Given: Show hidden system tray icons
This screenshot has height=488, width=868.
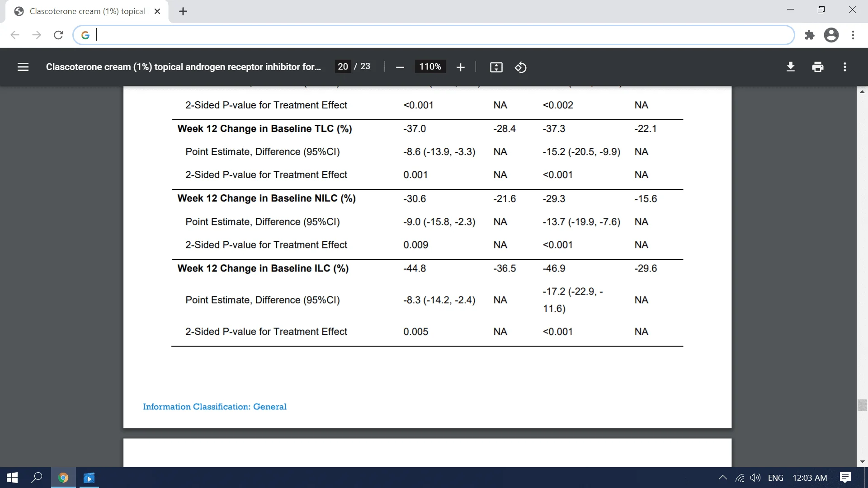Looking at the screenshot, I should point(722,478).
